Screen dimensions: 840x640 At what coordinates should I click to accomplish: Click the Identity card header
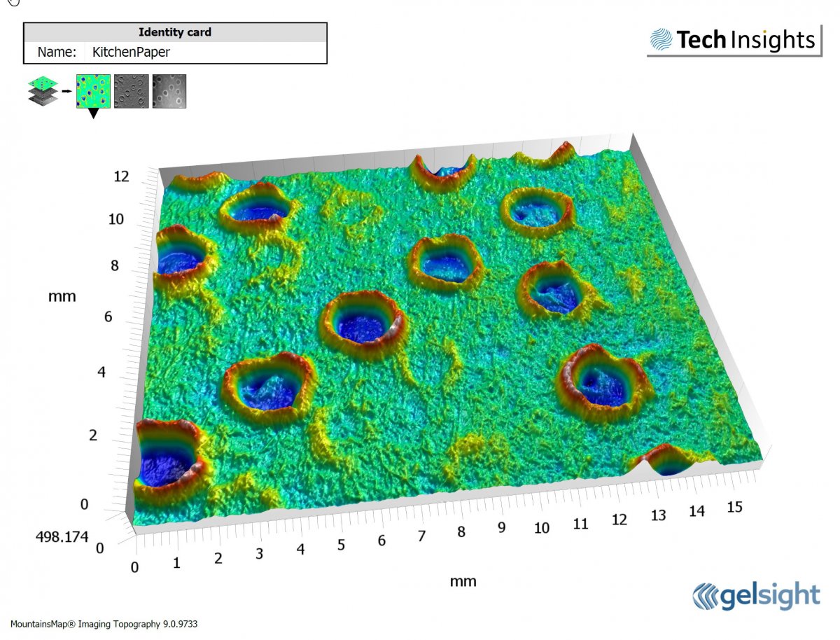175,32
